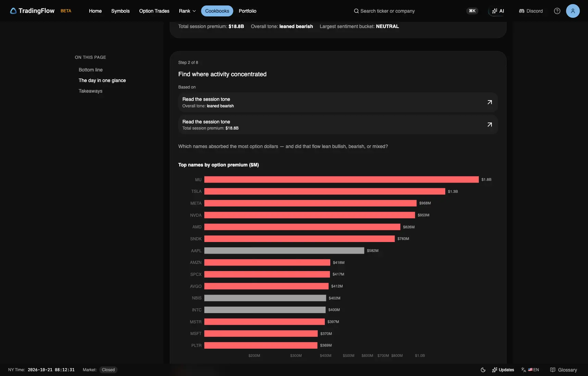This screenshot has width=588, height=376.
Task: Open the 'Total session premium' arrow icon
Action: [x=490, y=125]
